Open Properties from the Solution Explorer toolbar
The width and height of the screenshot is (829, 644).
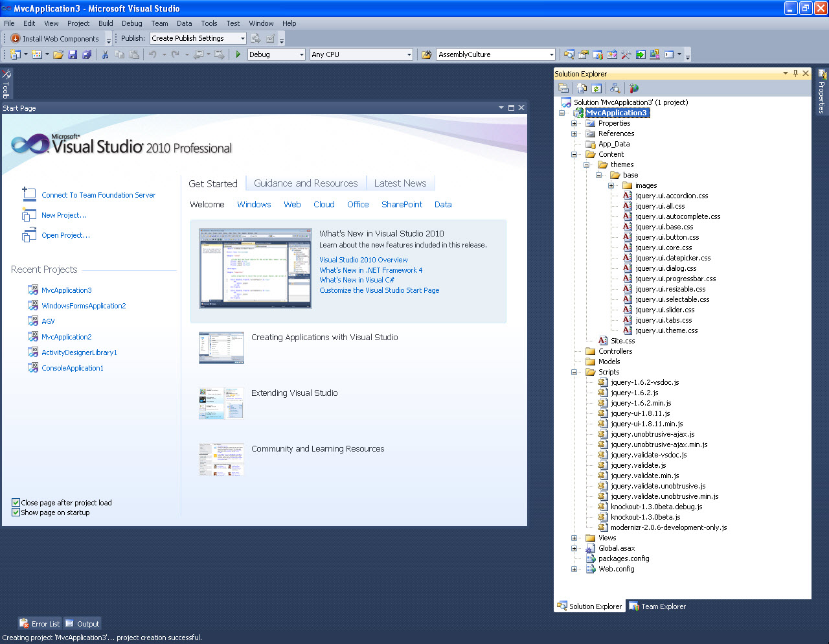[563, 87]
